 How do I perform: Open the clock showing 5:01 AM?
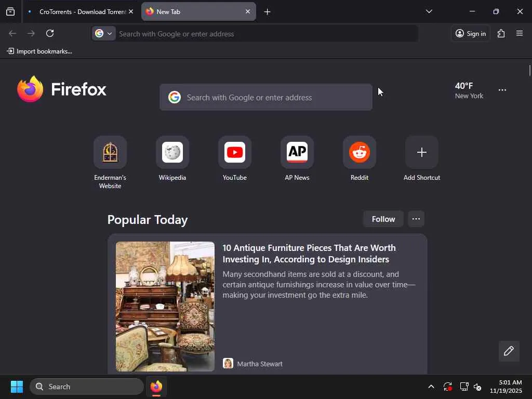pos(506,387)
